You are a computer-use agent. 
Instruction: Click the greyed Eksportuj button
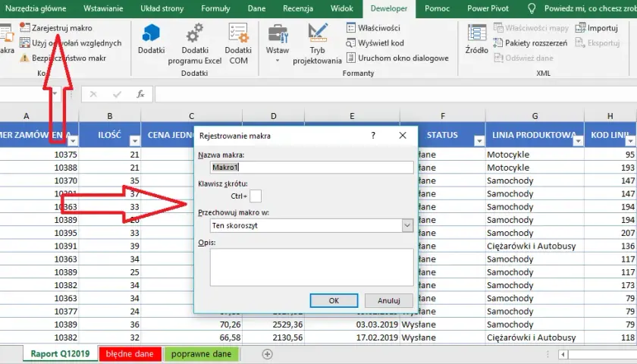pyautogui.click(x=598, y=42)
